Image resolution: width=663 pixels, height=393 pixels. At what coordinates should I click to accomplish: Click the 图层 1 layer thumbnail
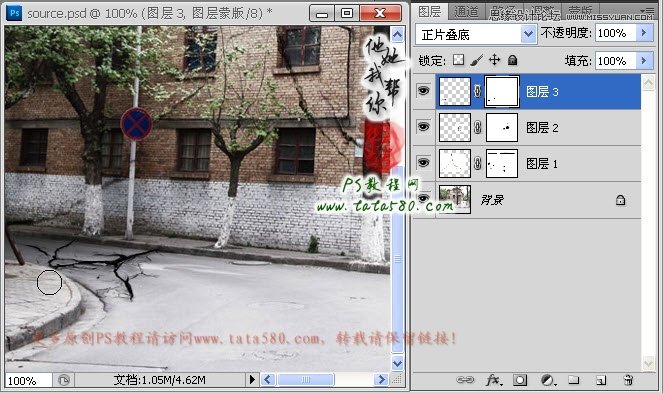[x=455, y=163]
